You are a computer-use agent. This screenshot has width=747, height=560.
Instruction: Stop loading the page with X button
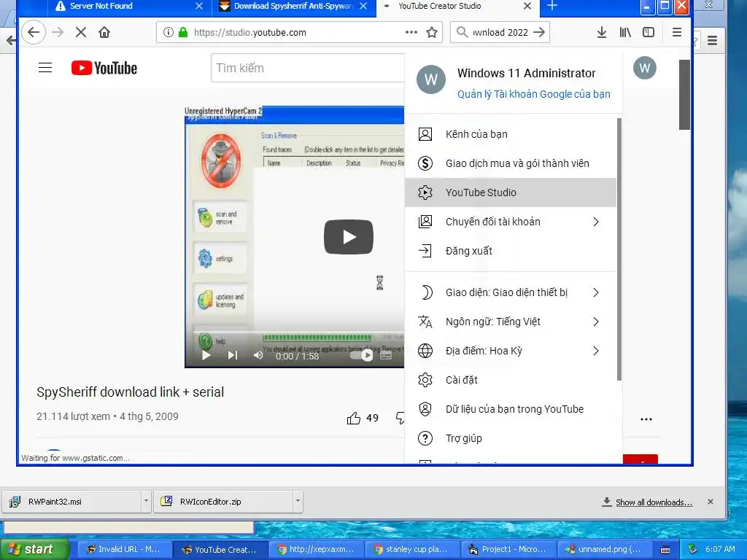pyautogui.click(x=81, y=32)
